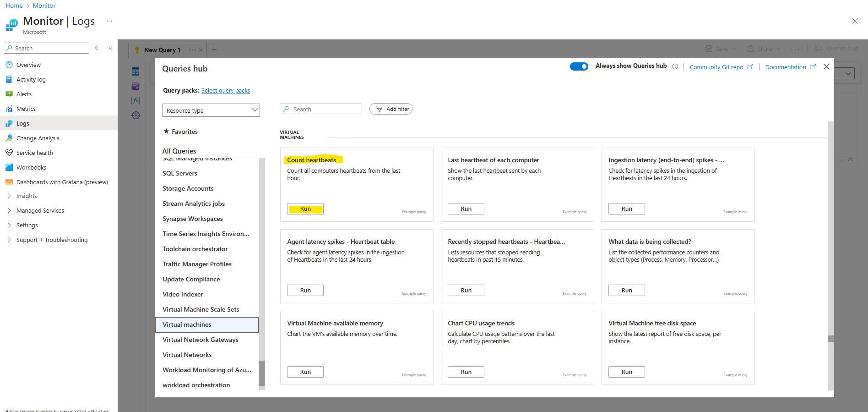Click the Favorites star entry

click(x=181, y=132)
